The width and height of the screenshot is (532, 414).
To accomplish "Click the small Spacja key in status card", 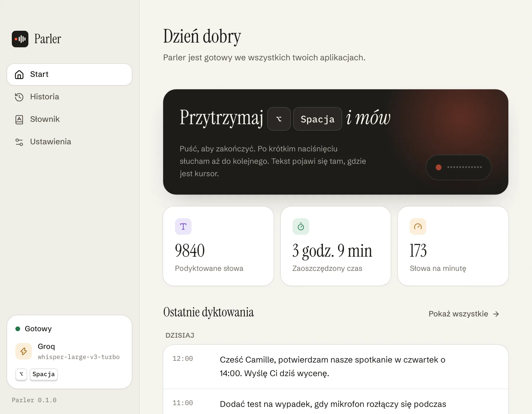I will click(44, 374).
